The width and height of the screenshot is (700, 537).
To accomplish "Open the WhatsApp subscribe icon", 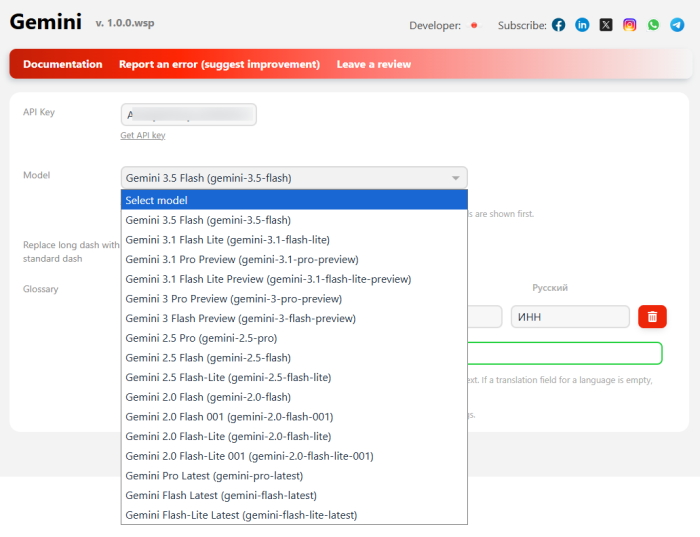I will pos(653,25).
